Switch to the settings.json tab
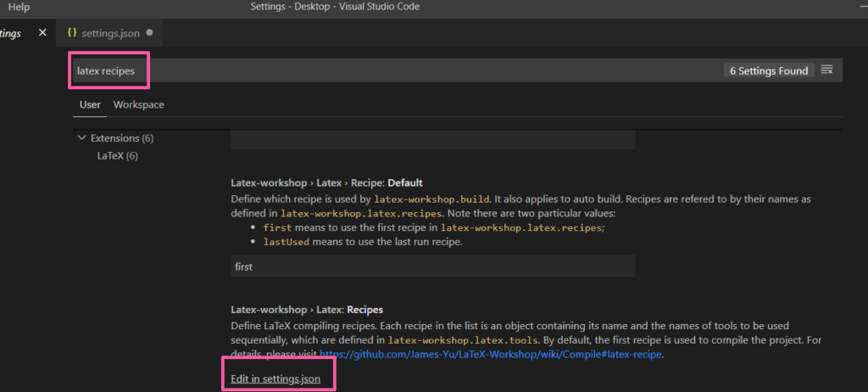Image resolution: width=868 pixels, height=392 pixels. (111, 33)
